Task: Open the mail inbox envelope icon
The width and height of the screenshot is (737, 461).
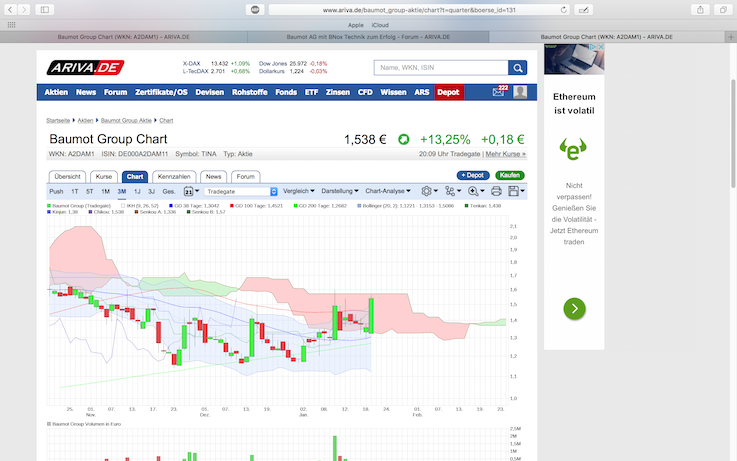Action: (498, 92)
